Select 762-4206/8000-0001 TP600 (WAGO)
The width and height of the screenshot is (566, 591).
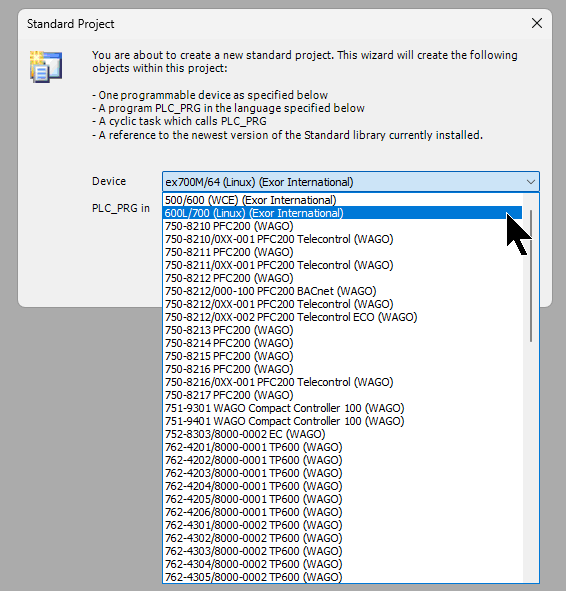click(x=343, y=512)
